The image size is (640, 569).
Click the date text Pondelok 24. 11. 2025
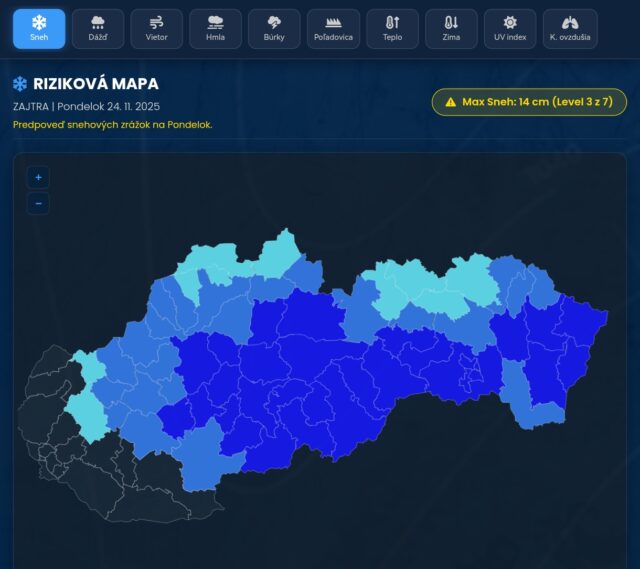(x=109, y=106)
